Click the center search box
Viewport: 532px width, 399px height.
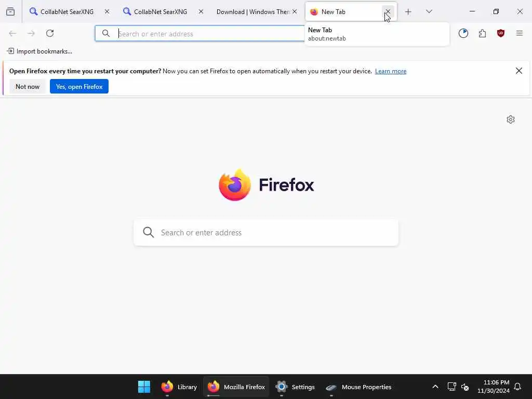point(266,232)
